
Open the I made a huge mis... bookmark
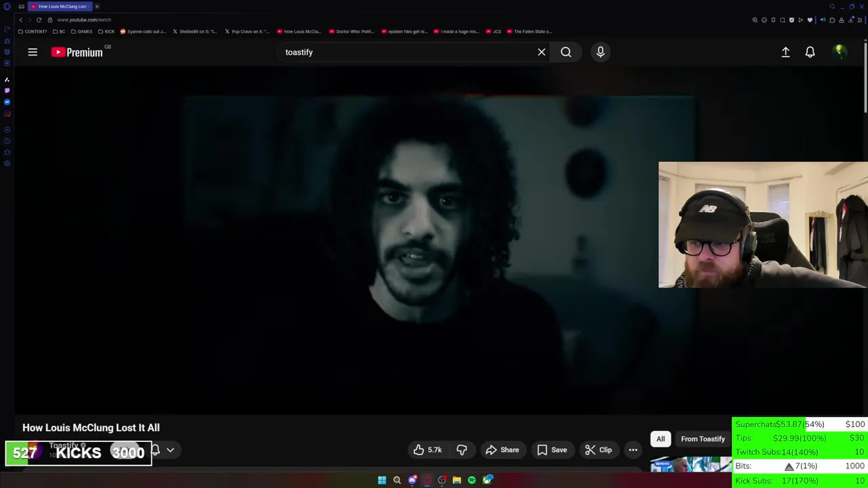click(x=456, y=31)
